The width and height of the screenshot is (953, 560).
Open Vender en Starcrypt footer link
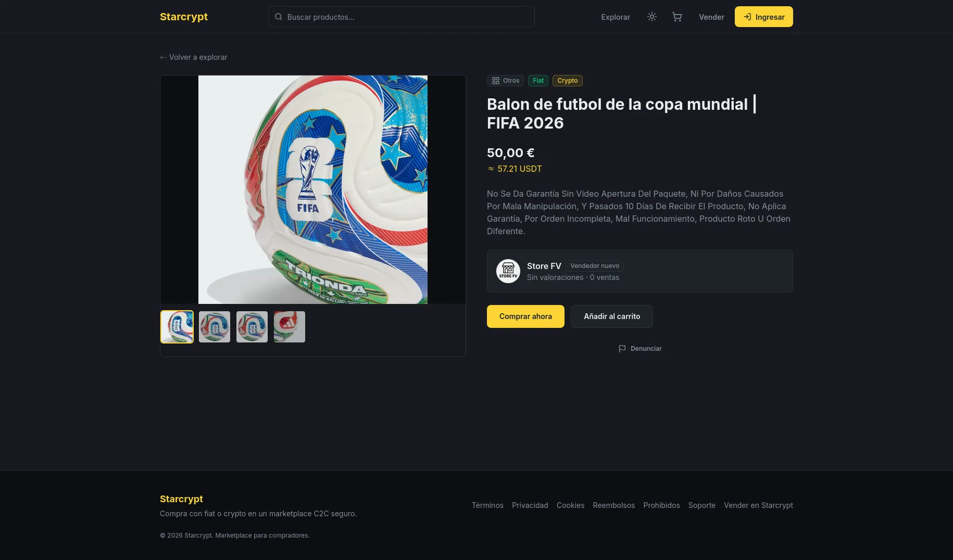tap(758, 505)
